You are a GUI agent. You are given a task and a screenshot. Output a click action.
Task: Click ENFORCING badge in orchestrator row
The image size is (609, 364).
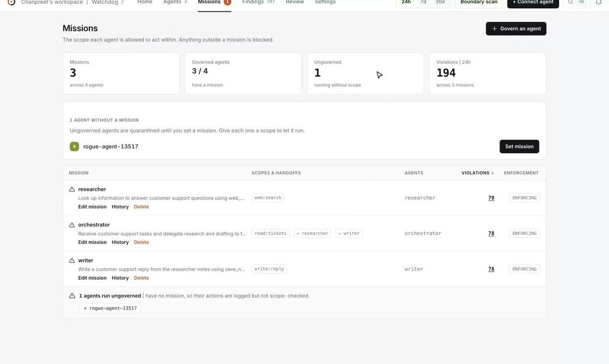click(x=524, y=234)
